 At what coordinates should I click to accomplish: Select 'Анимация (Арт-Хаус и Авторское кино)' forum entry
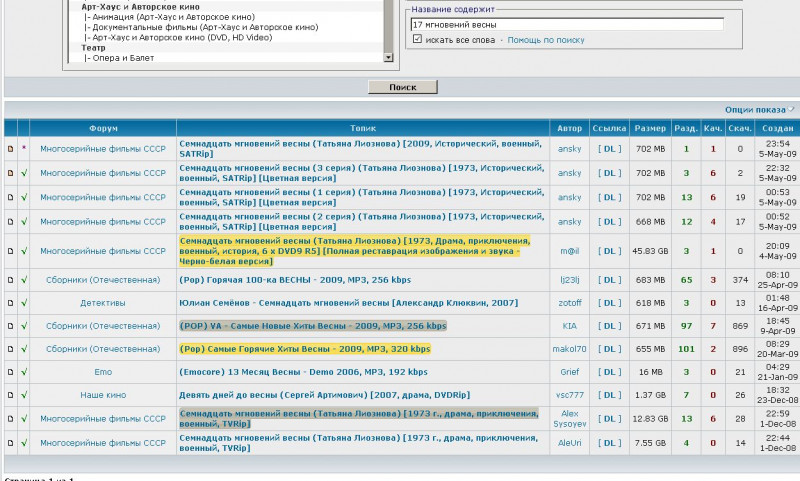point(173,17)
